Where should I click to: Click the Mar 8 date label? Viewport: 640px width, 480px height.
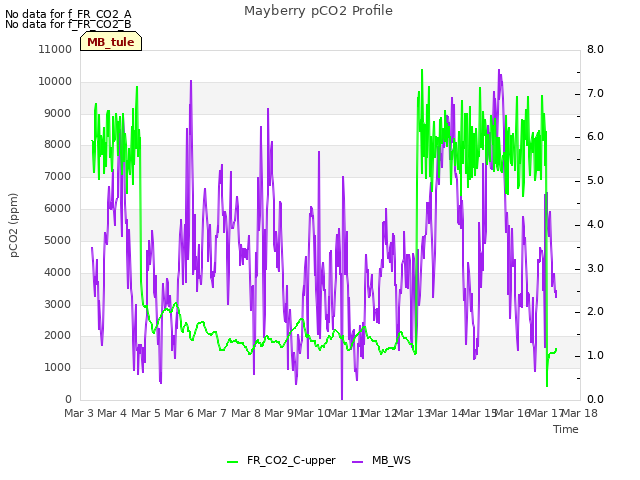[246, 413]
